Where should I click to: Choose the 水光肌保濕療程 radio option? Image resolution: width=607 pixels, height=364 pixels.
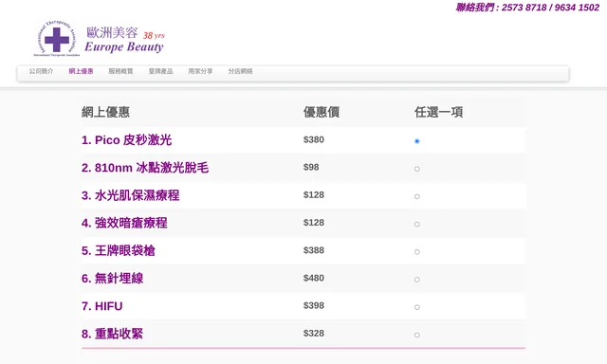click(417, 196)
